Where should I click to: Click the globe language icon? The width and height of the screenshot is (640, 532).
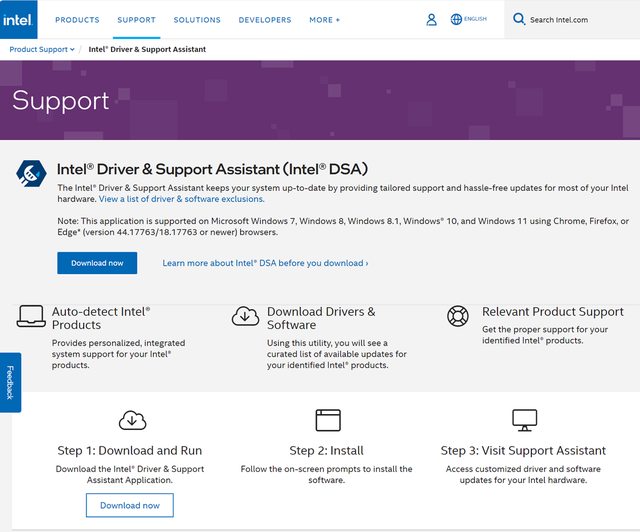[457, 19]
